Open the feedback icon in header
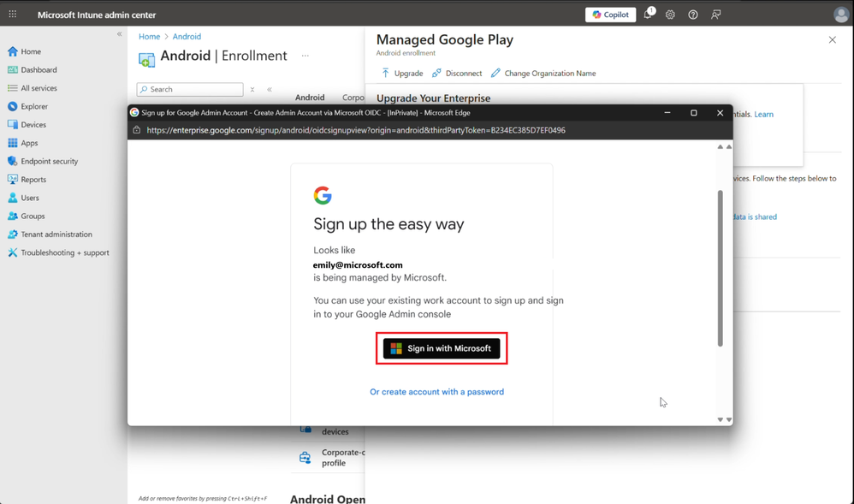854x504 pixels. coord(715,15)
